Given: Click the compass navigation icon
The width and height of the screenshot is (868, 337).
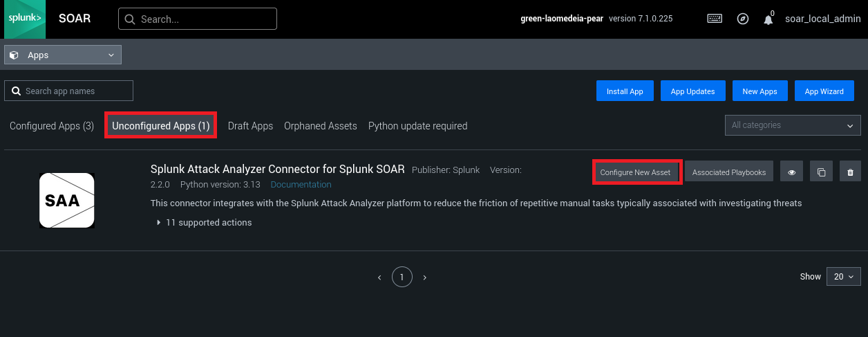Looking at the screenshot, I should click(743, 19).
